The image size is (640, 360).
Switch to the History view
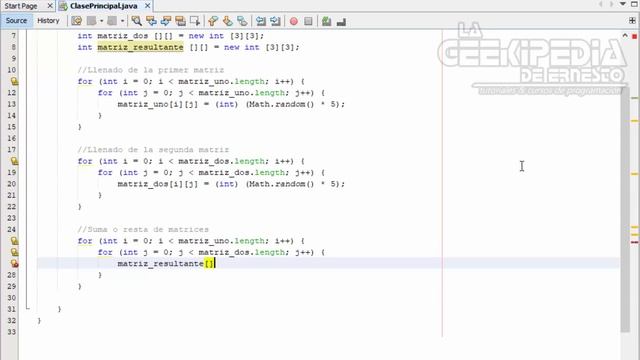click(48, 21)
